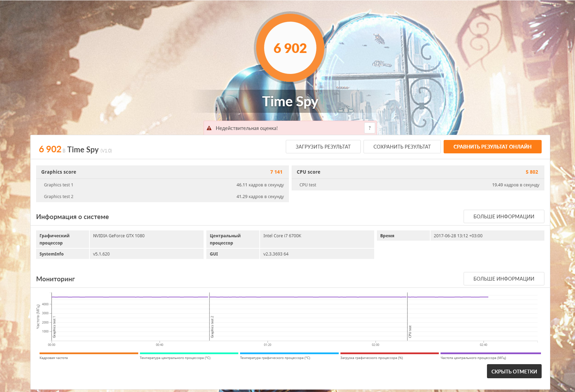
Task: Click the Graphics test 2 chart marker
Action: point(212,327)
